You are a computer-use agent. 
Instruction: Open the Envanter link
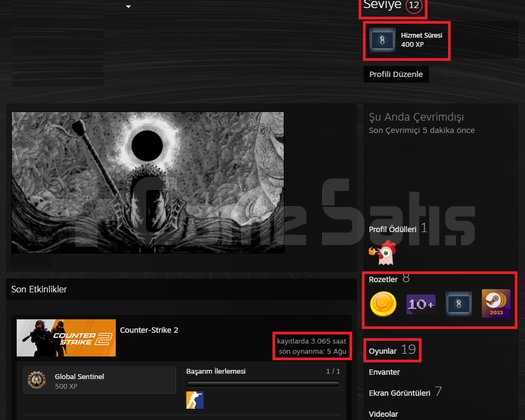pos(384,372)
